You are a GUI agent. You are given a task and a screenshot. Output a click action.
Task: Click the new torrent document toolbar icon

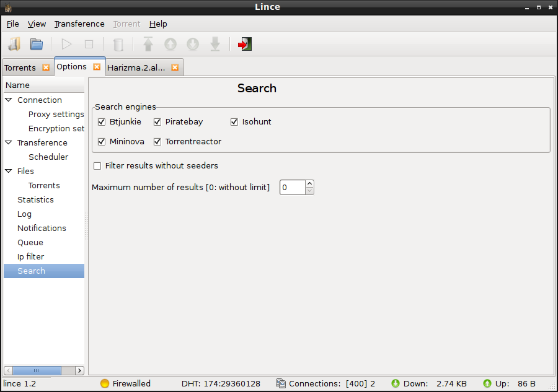click(14, 45)
